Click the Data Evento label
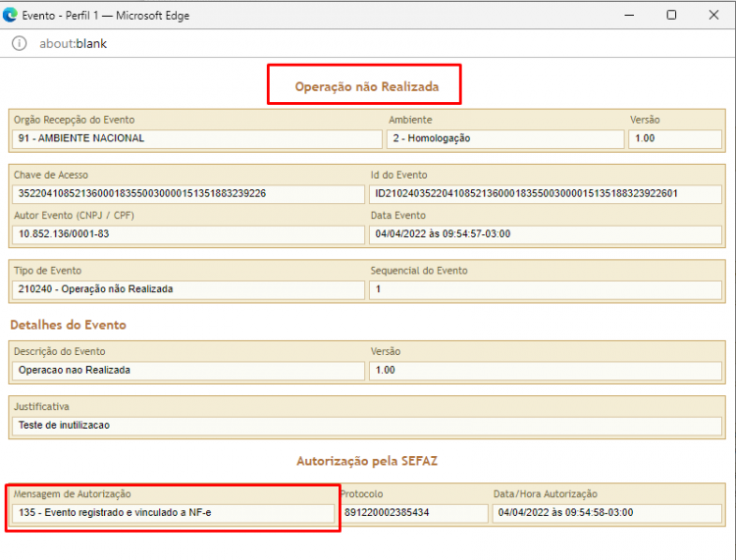Image resolution: width=736 pixels, height=560 pixels. tap(398, 216)
